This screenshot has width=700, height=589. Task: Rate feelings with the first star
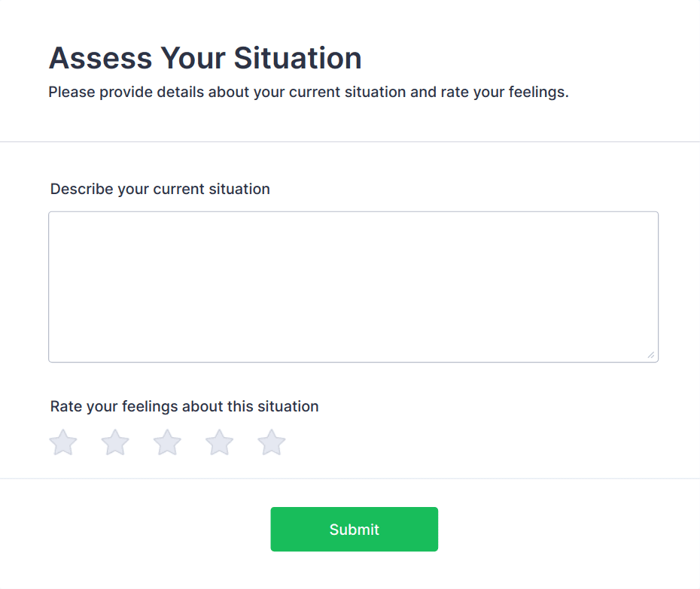[x=63, y=442]
